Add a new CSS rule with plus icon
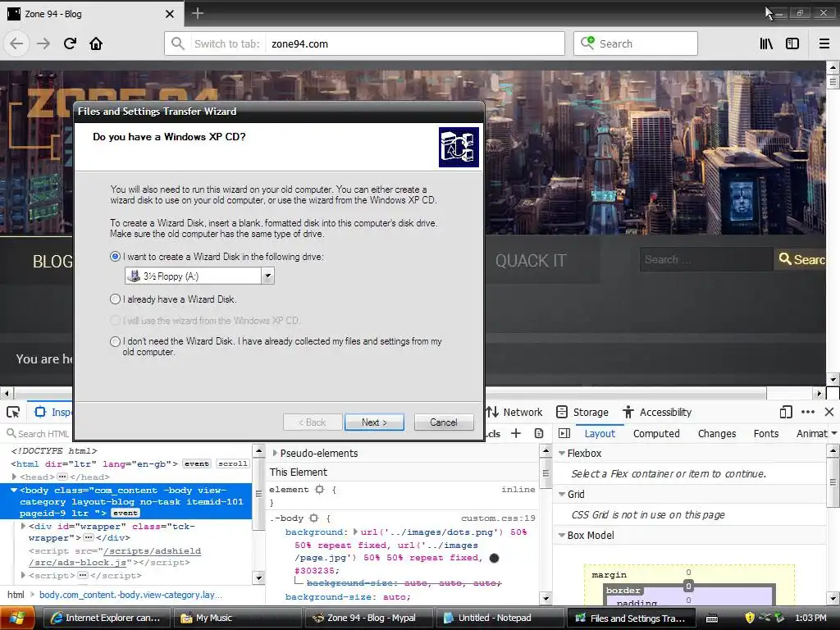The height and width of the screenshot is (630, 840). 516,433
